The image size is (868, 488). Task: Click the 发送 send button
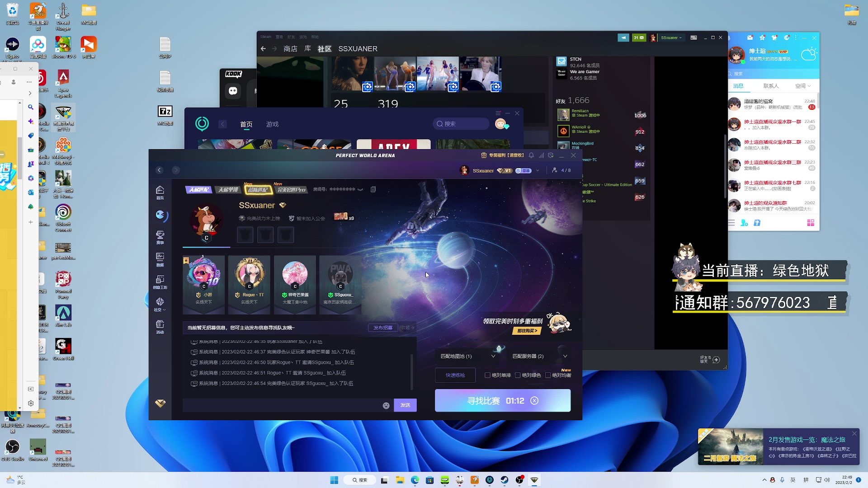[x=405, y=405]
